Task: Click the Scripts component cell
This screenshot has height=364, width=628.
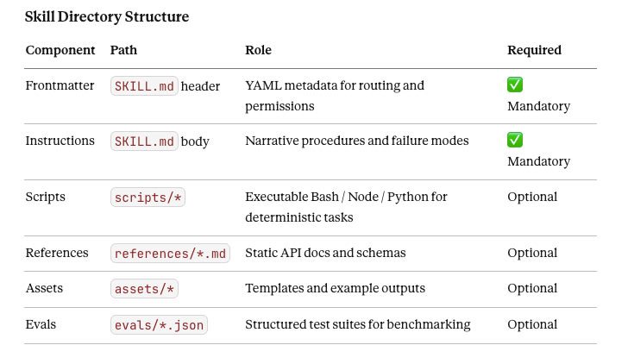Action: (45, 197)
